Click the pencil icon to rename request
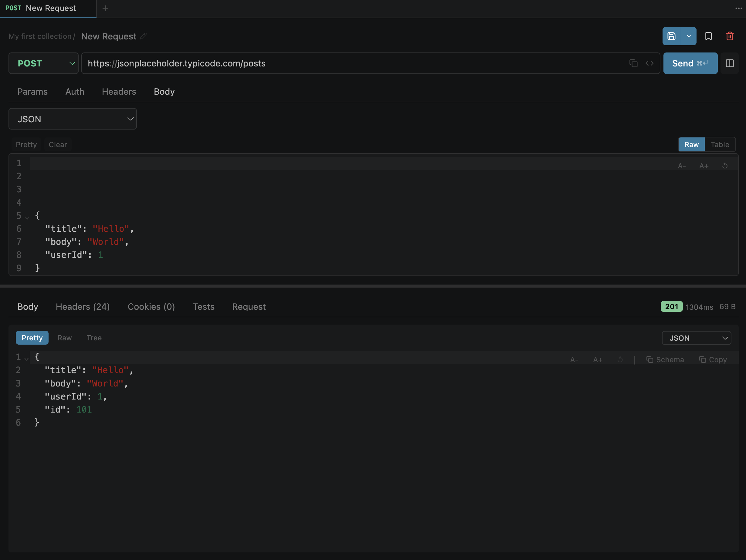The image size is (746, 560). pyautogui.click(x=143, y=36)
